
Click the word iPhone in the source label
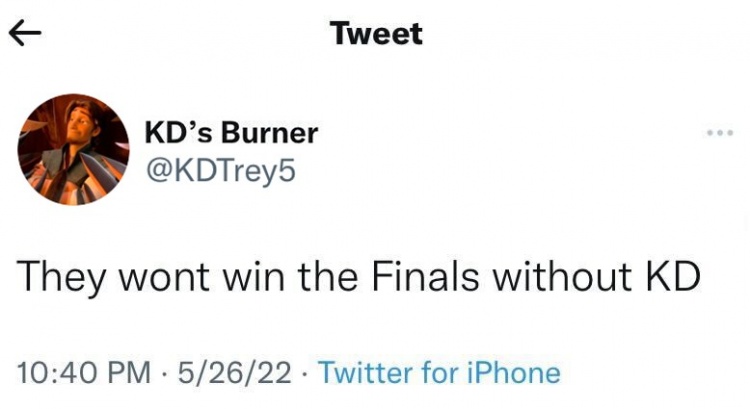[511, 373]
